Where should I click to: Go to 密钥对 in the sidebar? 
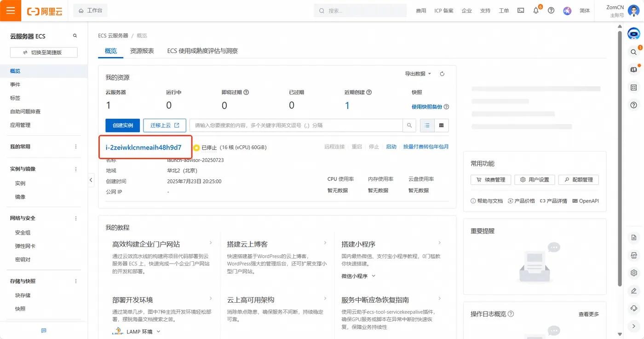coord(23,259)
